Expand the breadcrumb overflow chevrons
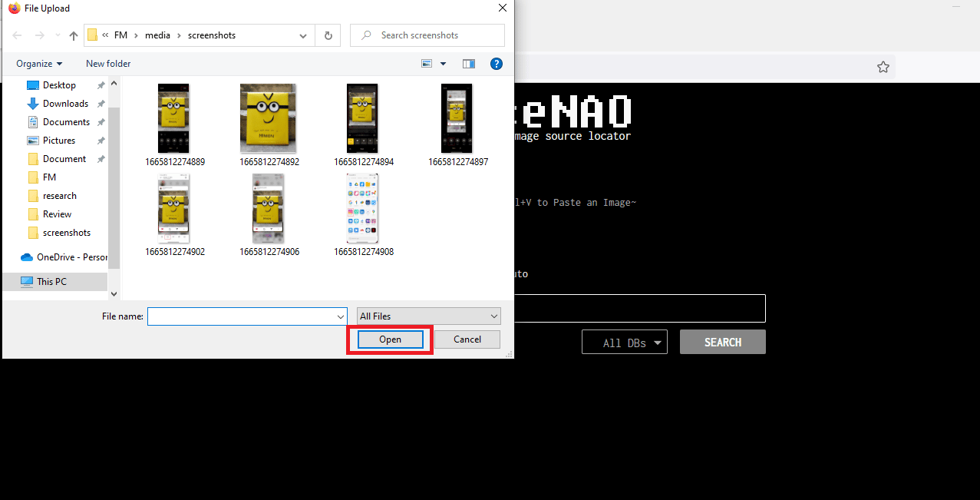980x500 pixels. (x=105, y=35)
